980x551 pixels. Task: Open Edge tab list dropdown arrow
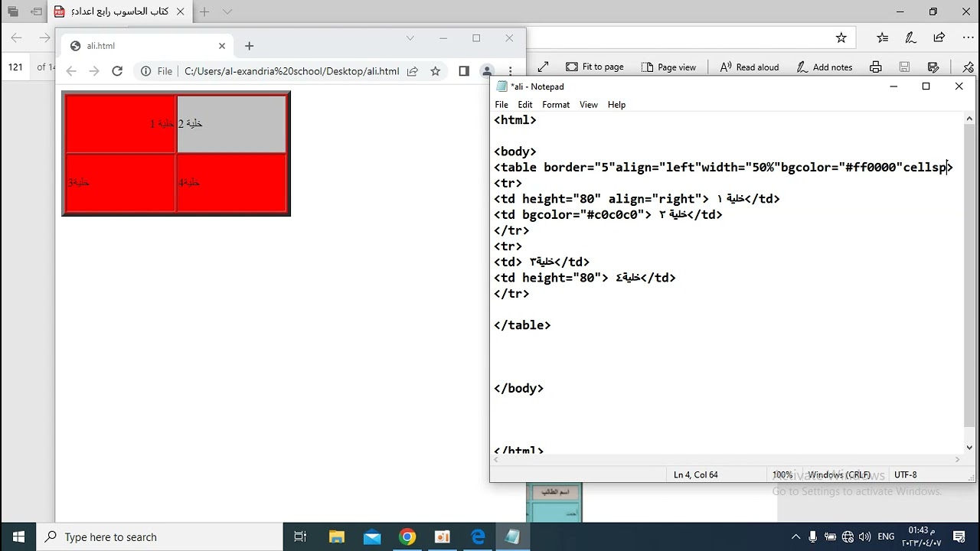tap(227, 11)
